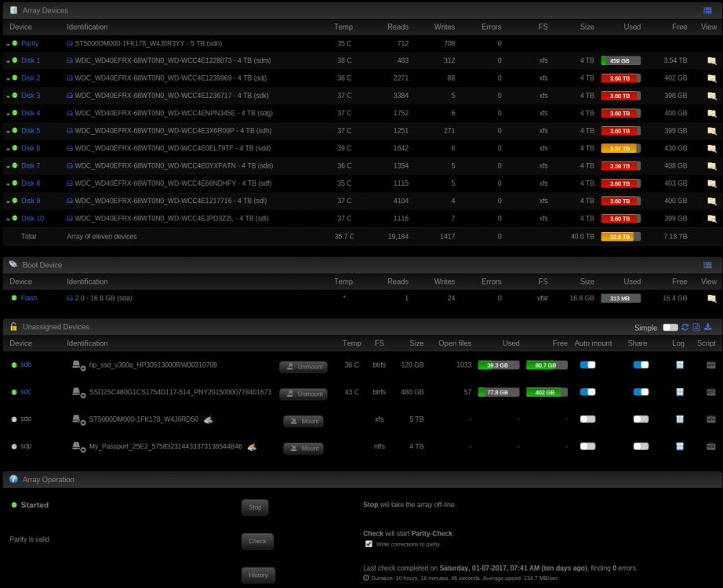The height and width of the screenshot is (588, 723).
Task: Enable share for sdo
Action: point(641,419)
